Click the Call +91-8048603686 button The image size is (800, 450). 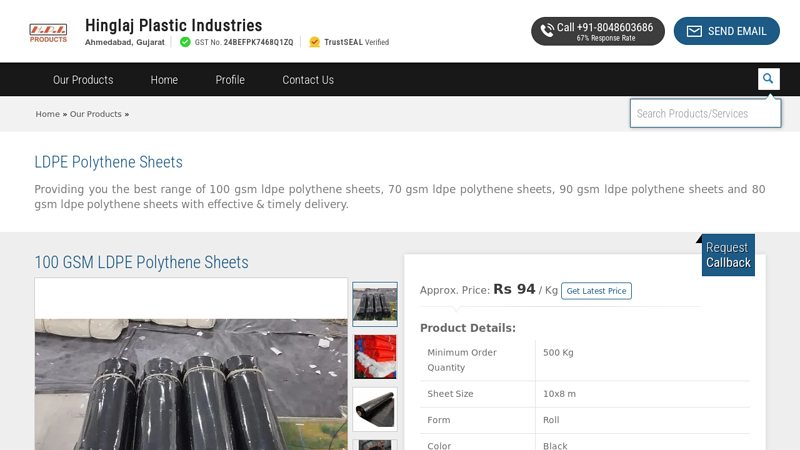(x=597, y=31)
